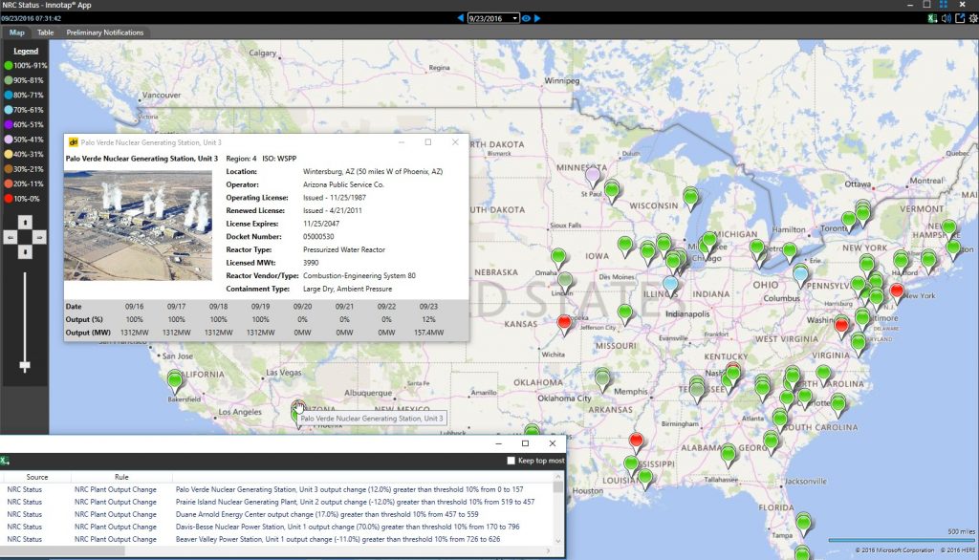Click the yellow icon in Palo Verde popup title
Viewport: 979px width, 560px height.
point(73,142)
